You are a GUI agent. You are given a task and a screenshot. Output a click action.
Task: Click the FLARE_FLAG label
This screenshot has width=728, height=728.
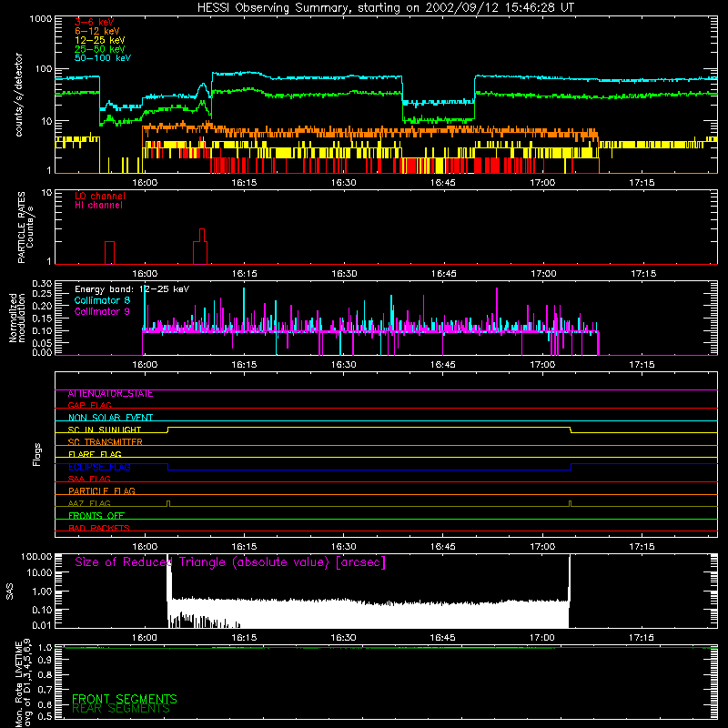[x=95, y=454]
